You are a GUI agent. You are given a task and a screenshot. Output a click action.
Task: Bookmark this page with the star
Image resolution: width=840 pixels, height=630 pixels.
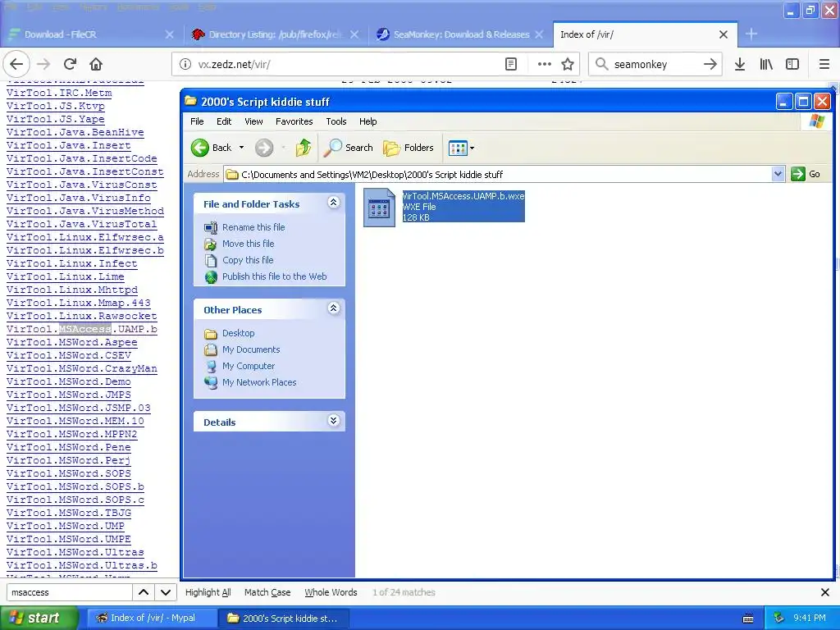[568, 64]
